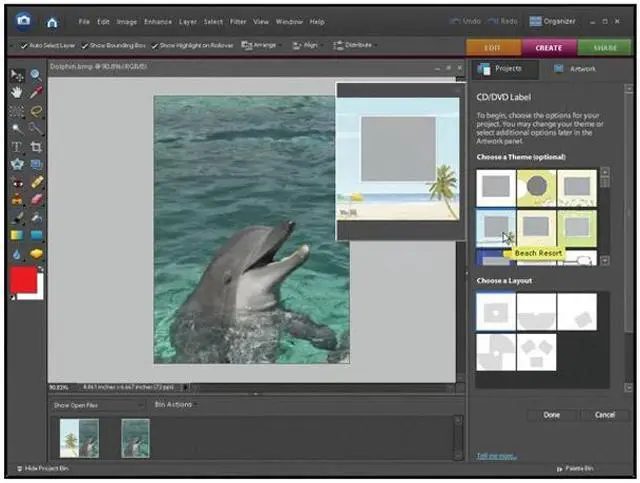This screenshot has width=640, height=483.
Task: Select the Spot Healing bandage tool
Action: (x=36, y=182)
